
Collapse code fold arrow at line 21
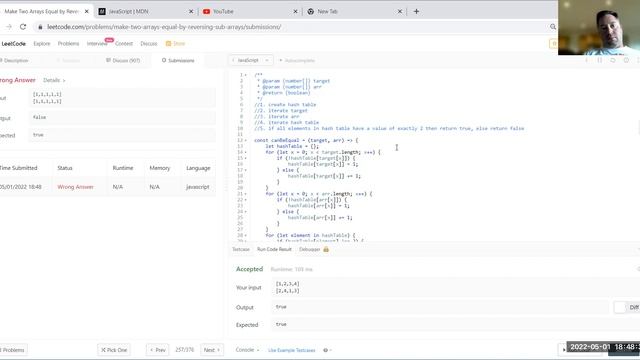coord(246,194)
